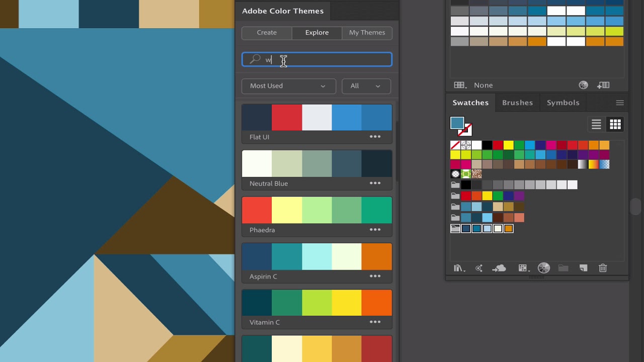Add selected swatches to Creative Cloud library

coord(499,268)
